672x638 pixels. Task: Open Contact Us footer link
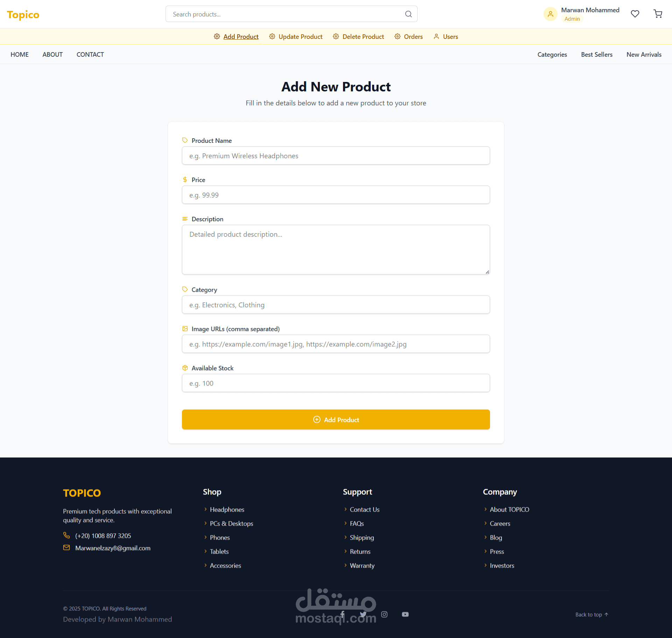[x=364, y=509]
